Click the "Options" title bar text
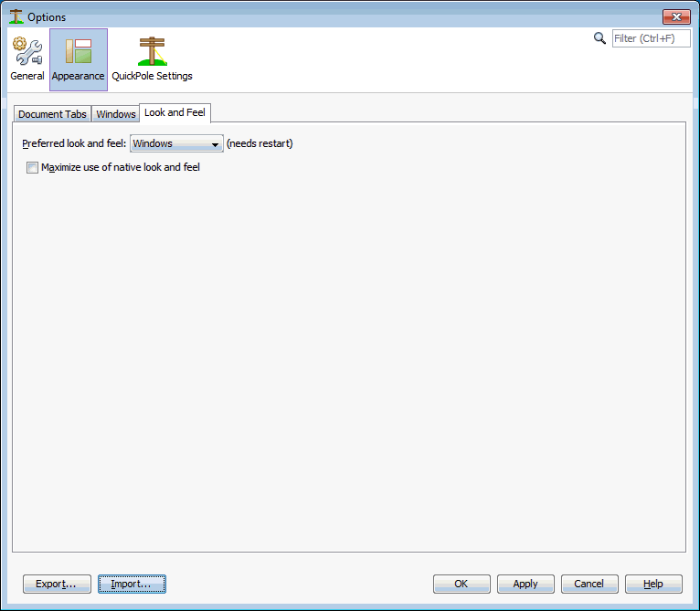This screenshot has height=611, width=700. point(47,17)
